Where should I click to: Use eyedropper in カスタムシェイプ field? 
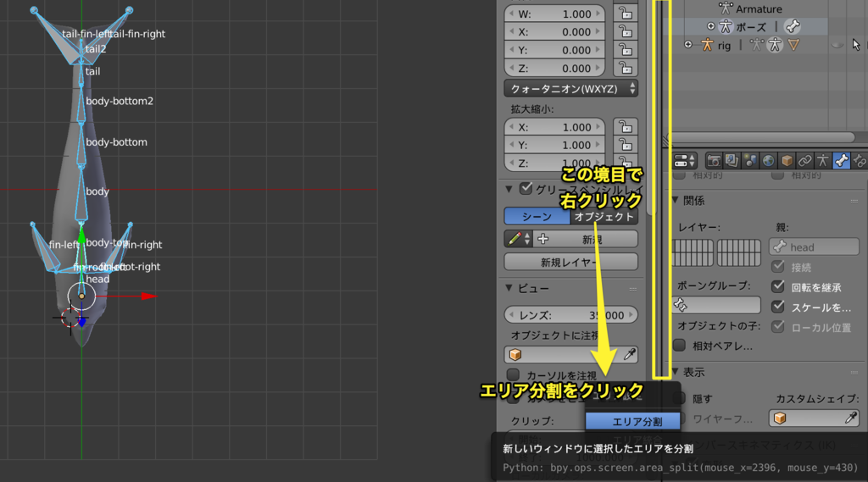[851, 418]
